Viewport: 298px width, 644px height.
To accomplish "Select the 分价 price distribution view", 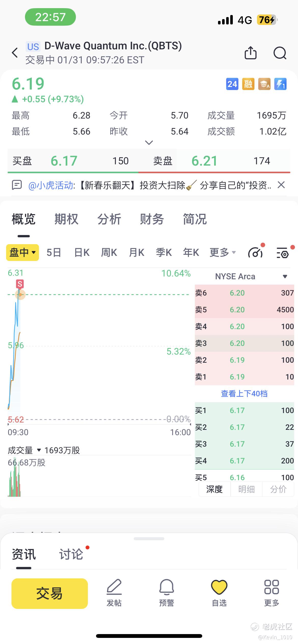I will pos(278,489).
